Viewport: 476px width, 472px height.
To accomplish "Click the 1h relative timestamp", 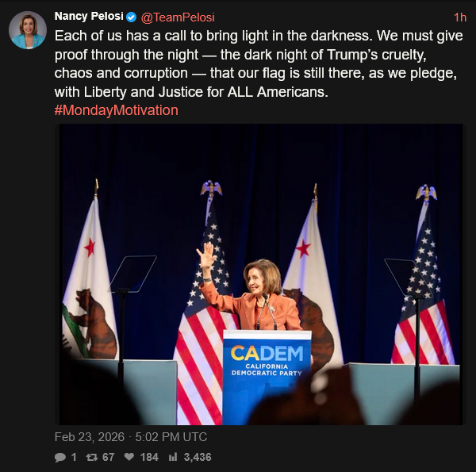I will 459,17.
